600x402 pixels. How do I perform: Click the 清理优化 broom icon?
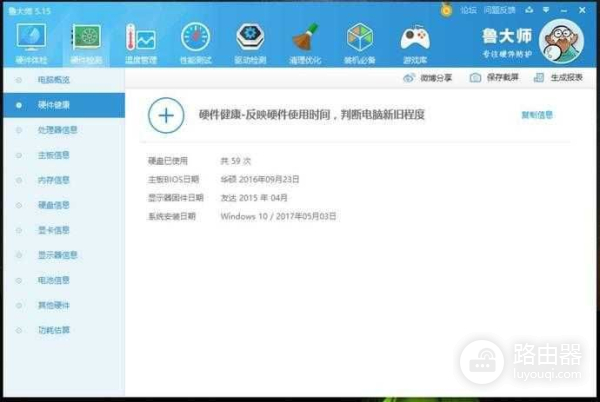coord(305,40)
